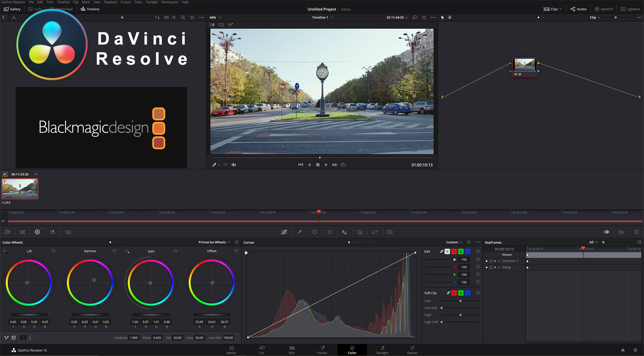
Task: Reset the Lift color wheel
Action: [x=54, y=251]
